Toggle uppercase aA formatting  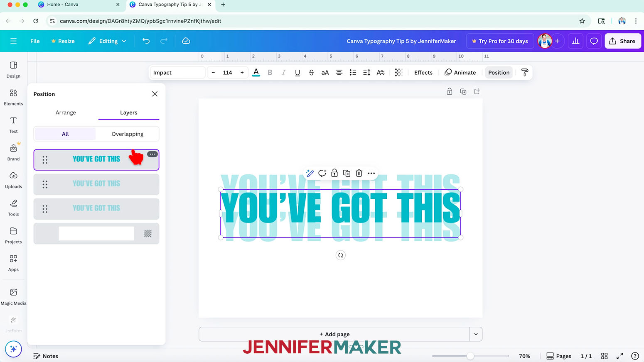pos(325,73)
